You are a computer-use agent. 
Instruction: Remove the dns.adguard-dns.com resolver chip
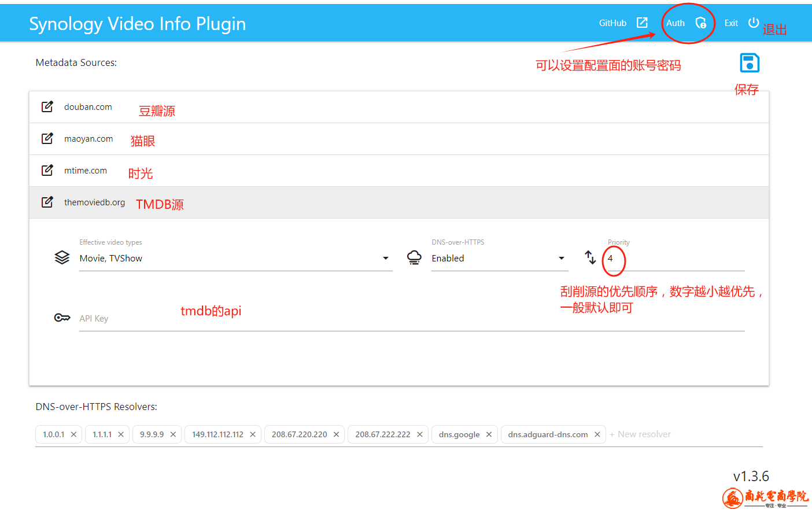[x=597, y=434]
